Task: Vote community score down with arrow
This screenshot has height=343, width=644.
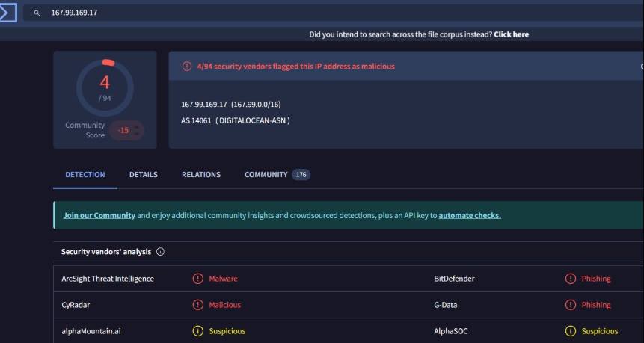Action: tap(136, 134)
